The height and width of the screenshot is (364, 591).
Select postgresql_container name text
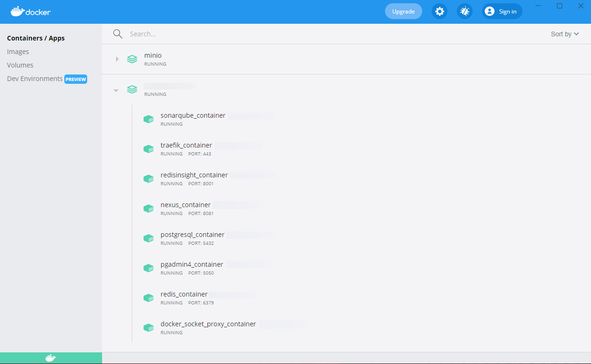pyautogui.click(x=192, y=234)
